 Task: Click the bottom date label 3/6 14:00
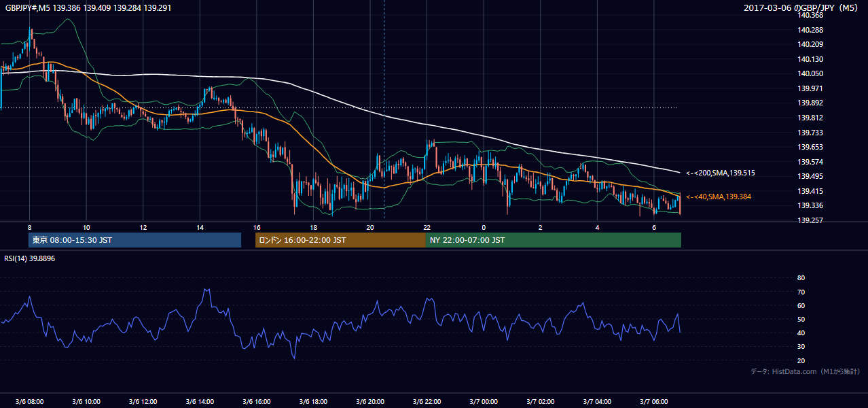tap(200, 401)
